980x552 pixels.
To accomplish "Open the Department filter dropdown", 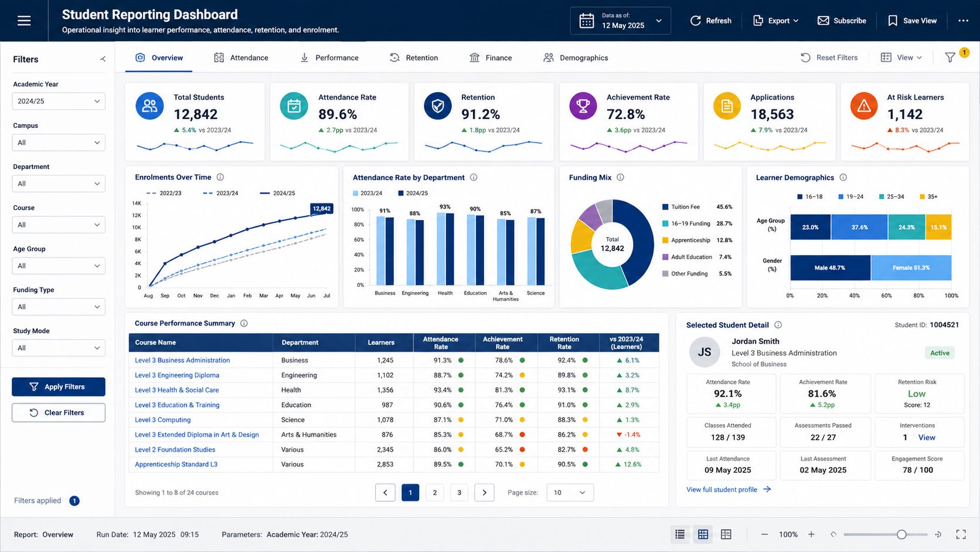I will click(59, 184).
